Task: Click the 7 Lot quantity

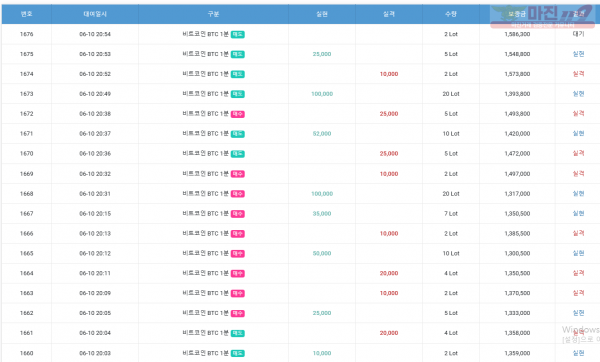Action: (x=451, y=214)
